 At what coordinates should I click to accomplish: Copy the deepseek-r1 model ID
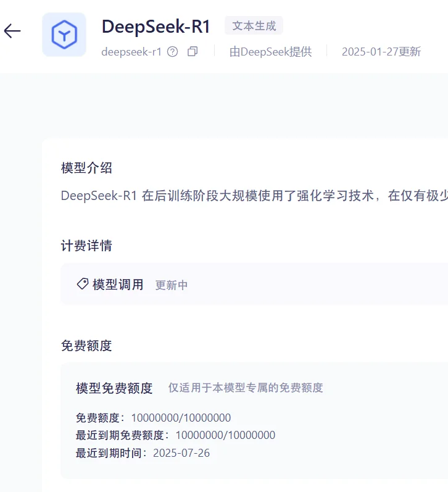pos(193,51)
